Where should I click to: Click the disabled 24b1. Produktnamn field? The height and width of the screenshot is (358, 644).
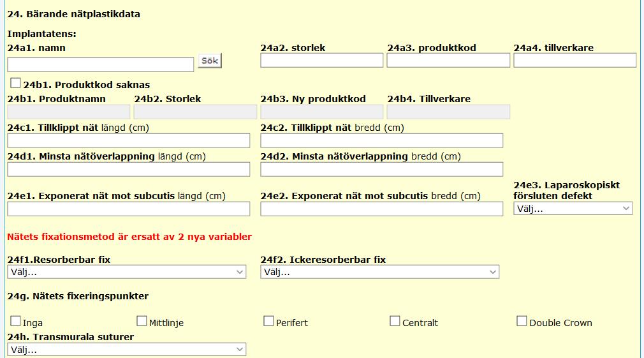69,112
